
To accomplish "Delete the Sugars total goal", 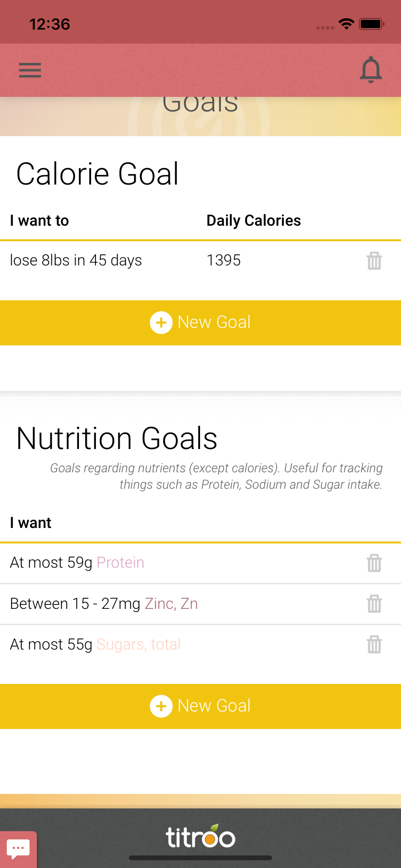I will 374,645.
